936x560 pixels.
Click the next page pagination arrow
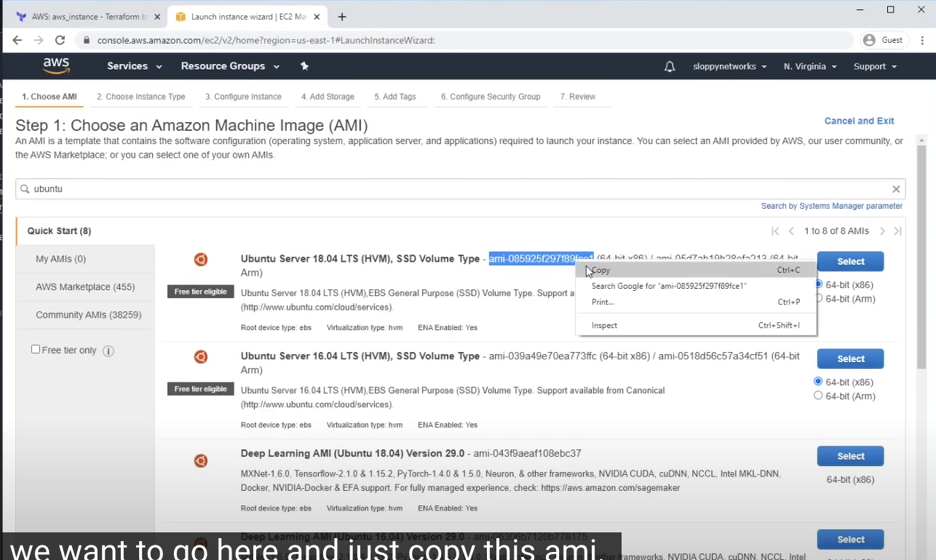[882, 231]
